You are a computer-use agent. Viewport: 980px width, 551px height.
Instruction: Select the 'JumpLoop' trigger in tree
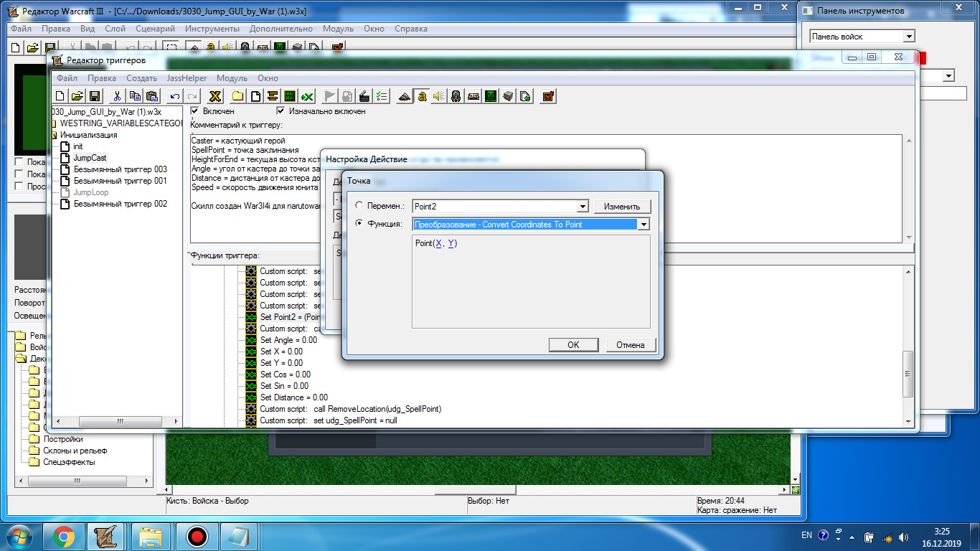90,192
